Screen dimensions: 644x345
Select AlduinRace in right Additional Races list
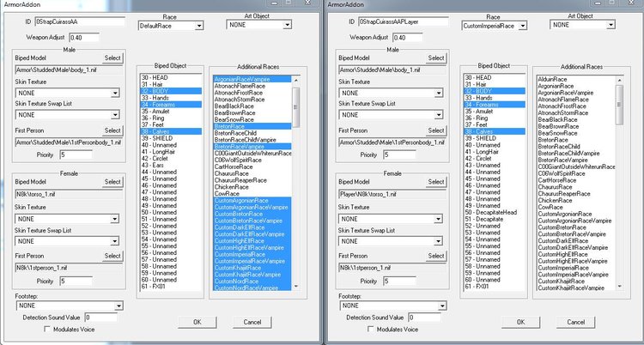(576, 79)
